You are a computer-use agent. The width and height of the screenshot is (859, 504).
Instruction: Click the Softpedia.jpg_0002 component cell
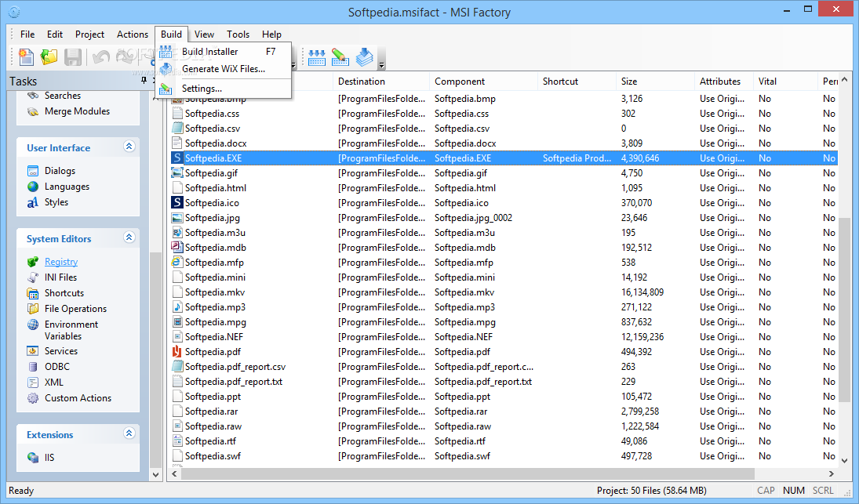tap(473, 218)
